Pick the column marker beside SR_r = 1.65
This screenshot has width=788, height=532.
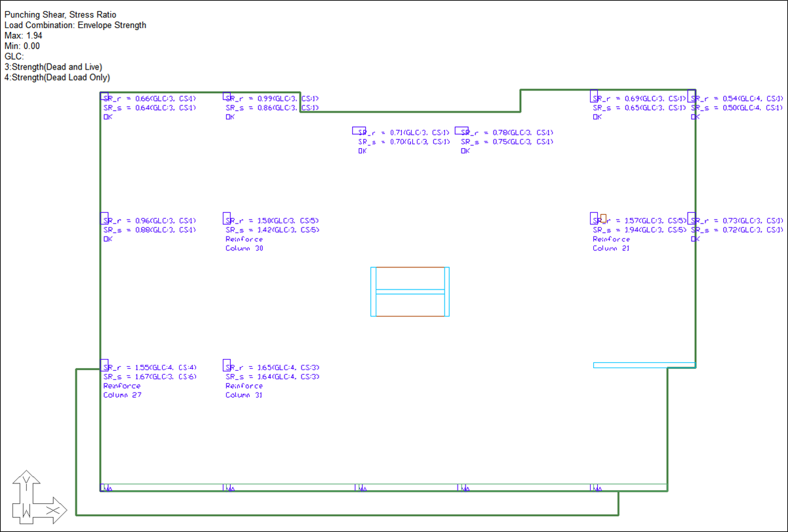[227, 365]
